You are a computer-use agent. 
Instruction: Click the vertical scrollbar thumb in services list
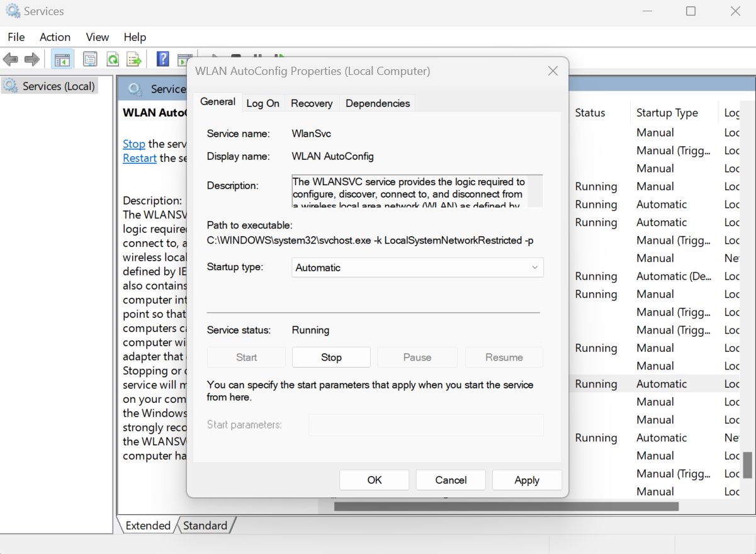pyautogui.click(x=747, y=465)
